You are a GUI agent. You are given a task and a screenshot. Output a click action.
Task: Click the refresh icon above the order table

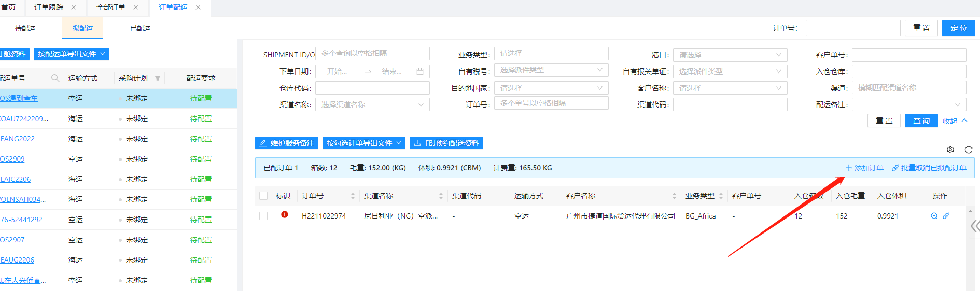pos(968,150)
